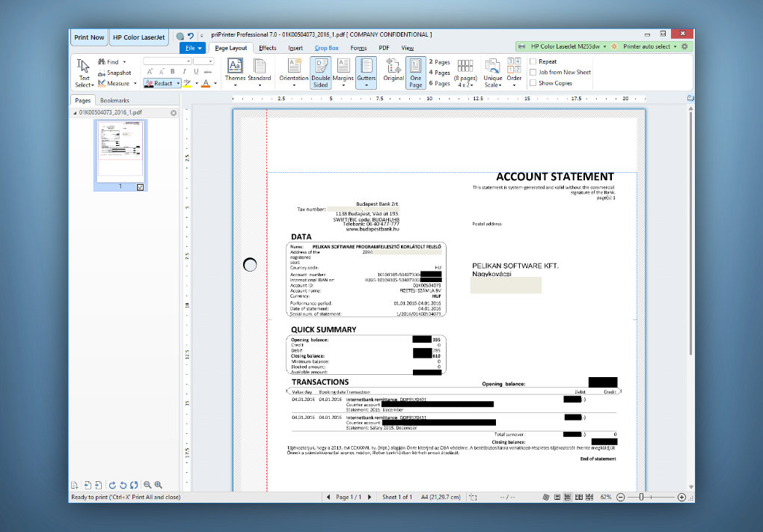Click the rotate clockwise icon in pages panel
This screenshot has height=532, width=763.
[112, 486]
